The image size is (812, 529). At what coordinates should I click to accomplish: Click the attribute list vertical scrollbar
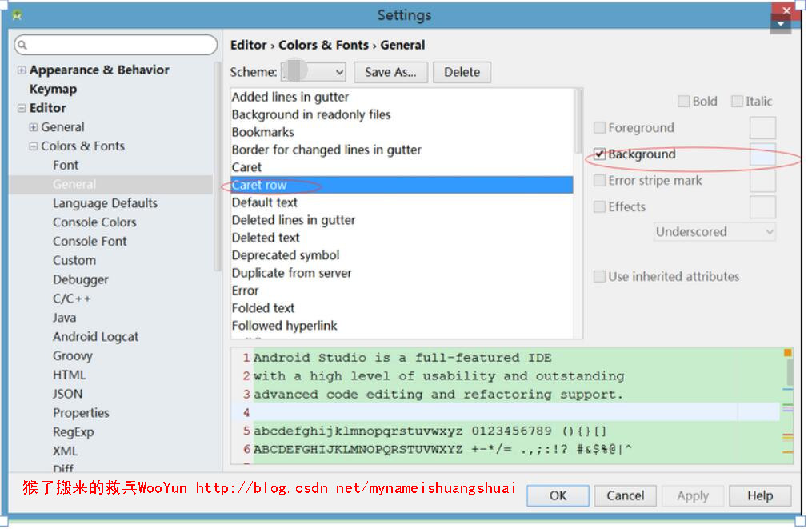[578, 122]
